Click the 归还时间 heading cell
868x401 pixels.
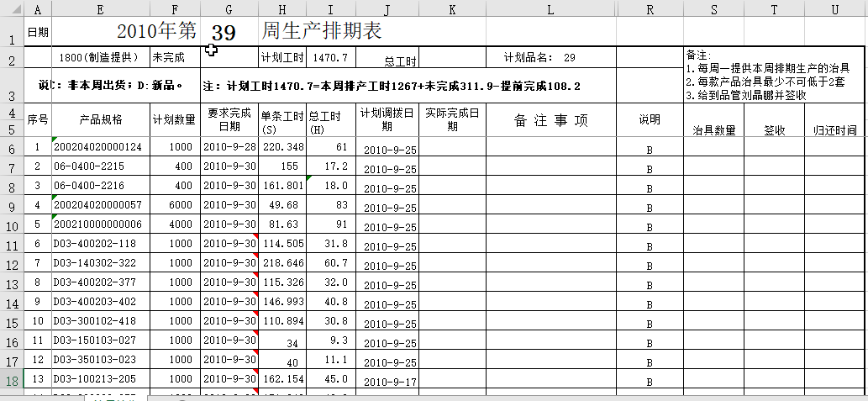click(x=835, y=130)
